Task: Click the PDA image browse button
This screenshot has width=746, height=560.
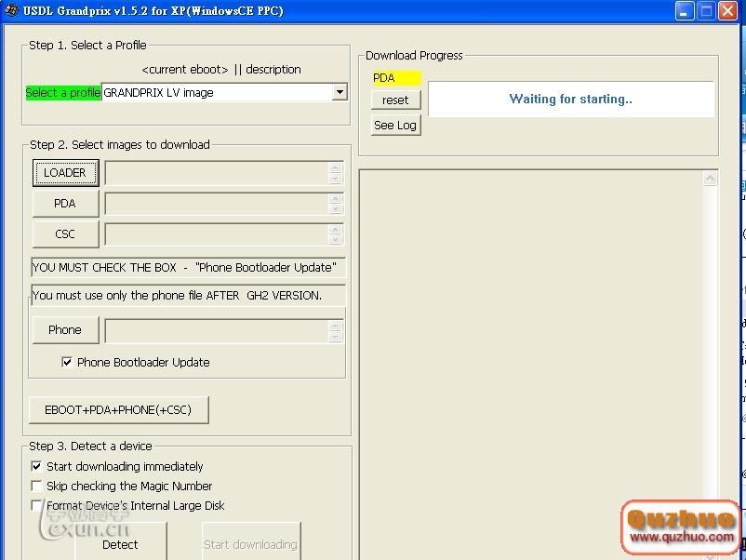Action: [66, 204]
